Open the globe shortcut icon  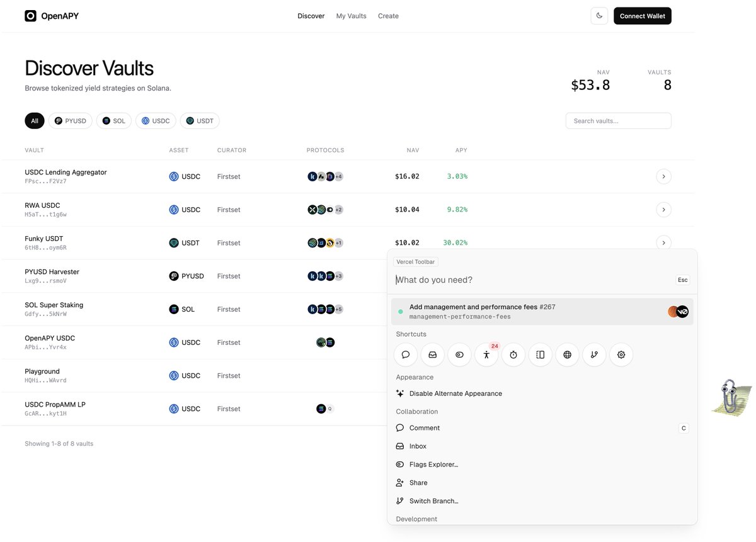point(567,355)
